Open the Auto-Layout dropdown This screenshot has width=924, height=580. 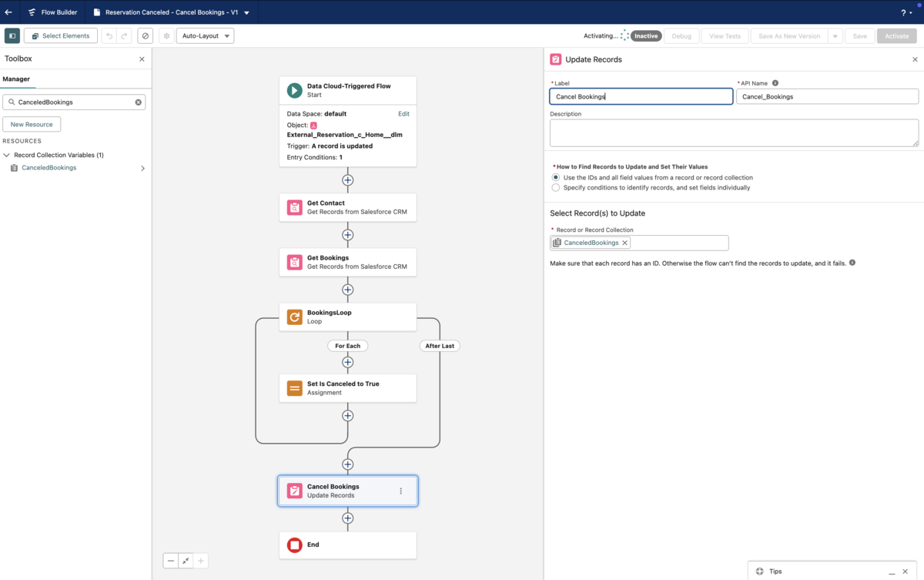click(205, 36)
